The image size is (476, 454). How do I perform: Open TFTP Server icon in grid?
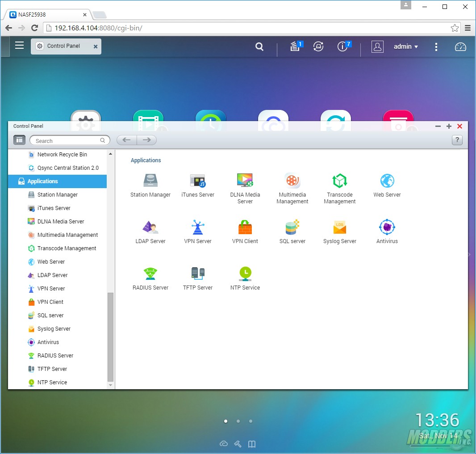tap(198, 273)
